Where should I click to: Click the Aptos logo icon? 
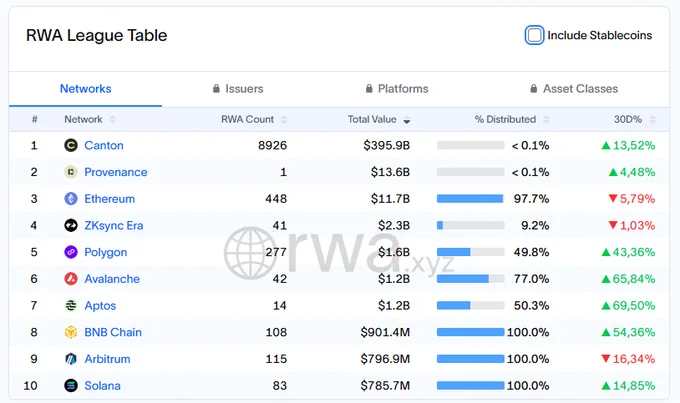(71, 305)
